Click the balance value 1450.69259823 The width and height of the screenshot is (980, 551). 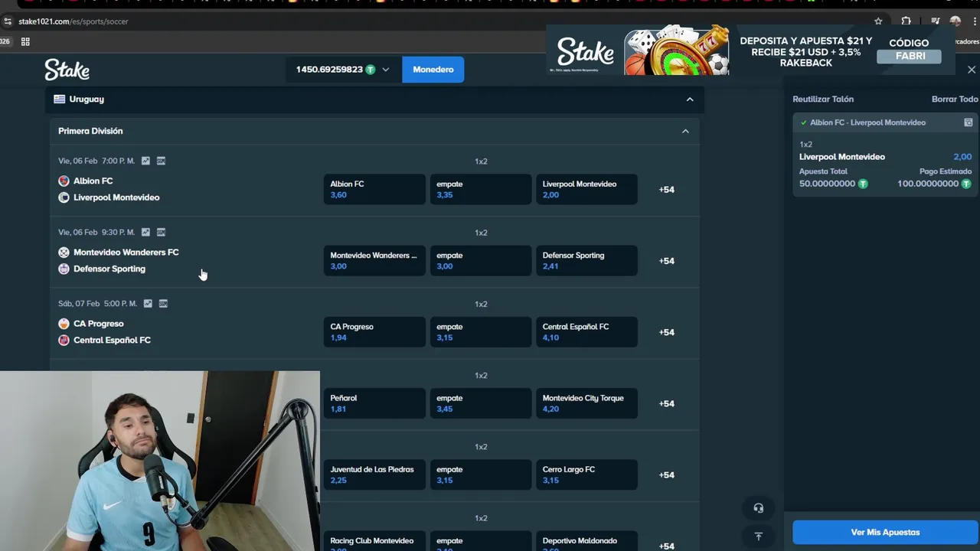(329, 70)
